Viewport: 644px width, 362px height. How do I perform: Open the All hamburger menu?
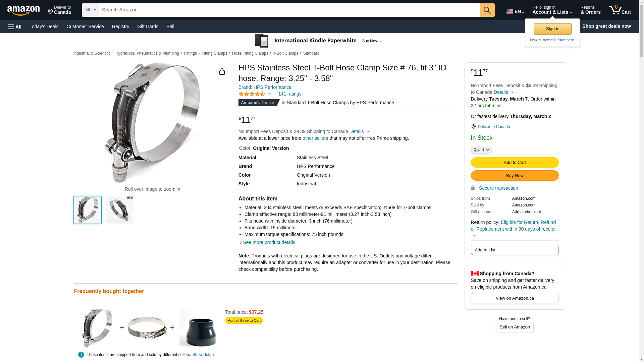click(x=15, y=26)
